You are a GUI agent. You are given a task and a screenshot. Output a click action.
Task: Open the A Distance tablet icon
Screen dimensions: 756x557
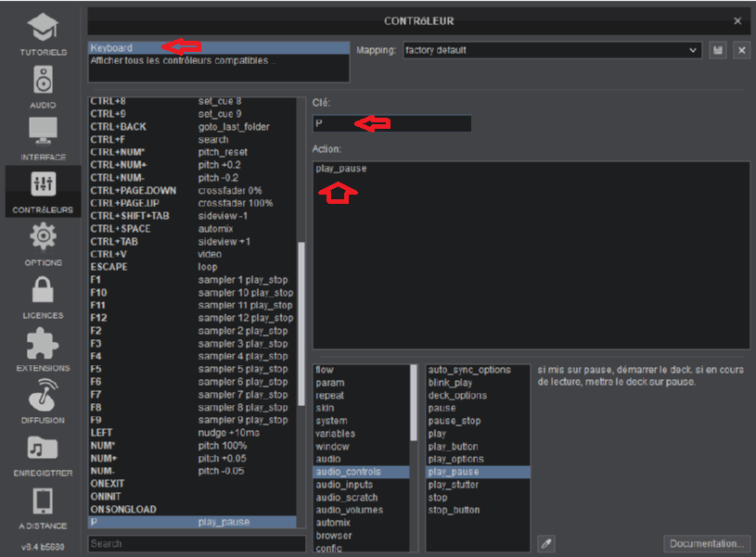[x=43, y=501]
